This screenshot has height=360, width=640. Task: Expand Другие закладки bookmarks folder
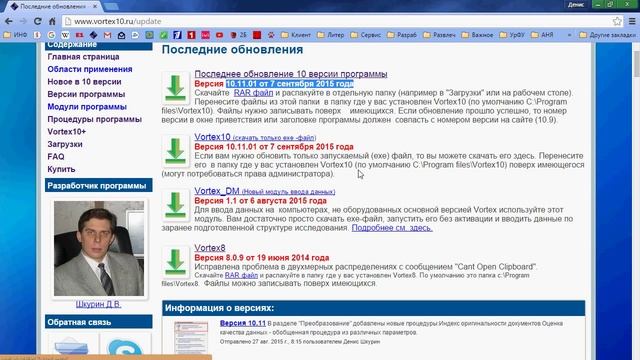[x=607, y=35]
